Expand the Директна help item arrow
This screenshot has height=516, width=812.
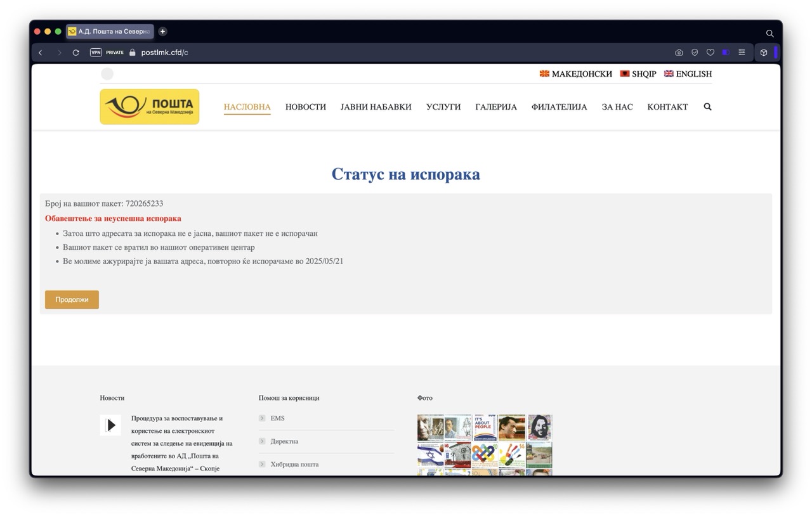pyautogui.click(x=262, y=441)
